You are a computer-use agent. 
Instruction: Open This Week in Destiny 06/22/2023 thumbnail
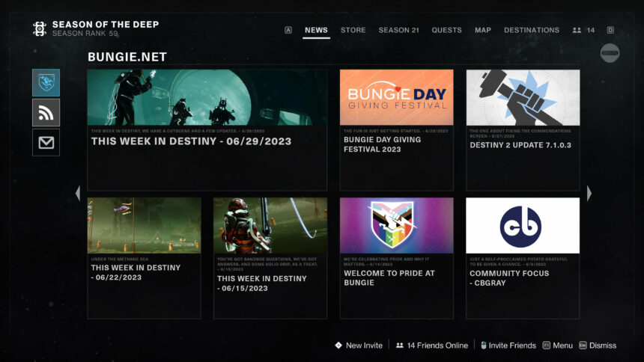(145, 225)
